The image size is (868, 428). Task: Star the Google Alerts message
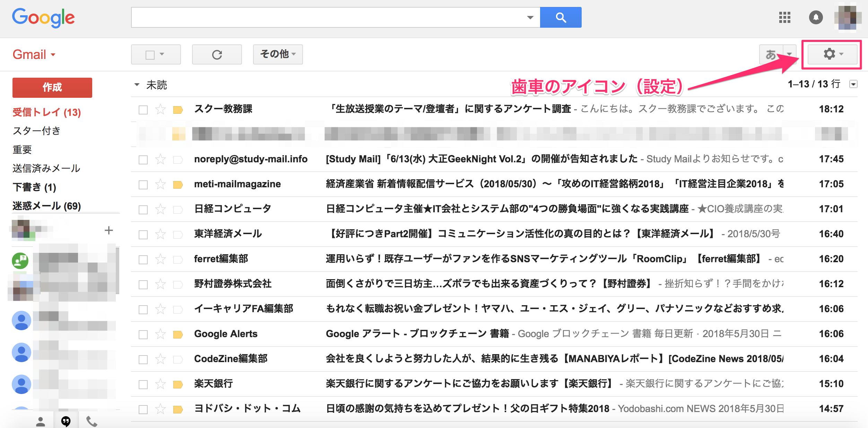160,334
